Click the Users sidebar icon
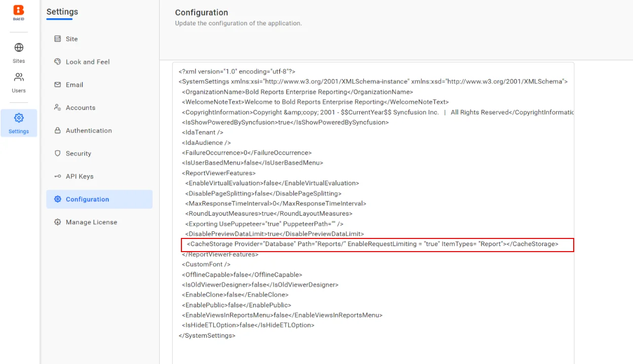 pyautogui.click(x=19, y=77)
